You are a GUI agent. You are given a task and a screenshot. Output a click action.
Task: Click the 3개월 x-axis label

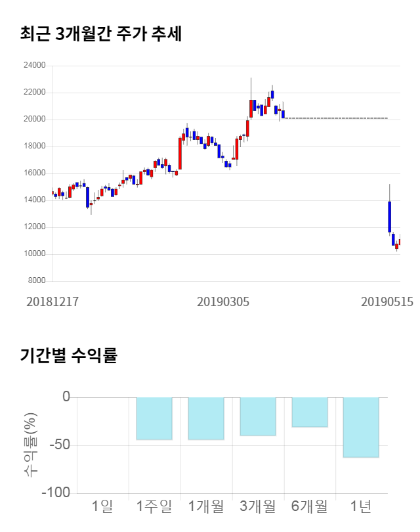coord(258,506)
